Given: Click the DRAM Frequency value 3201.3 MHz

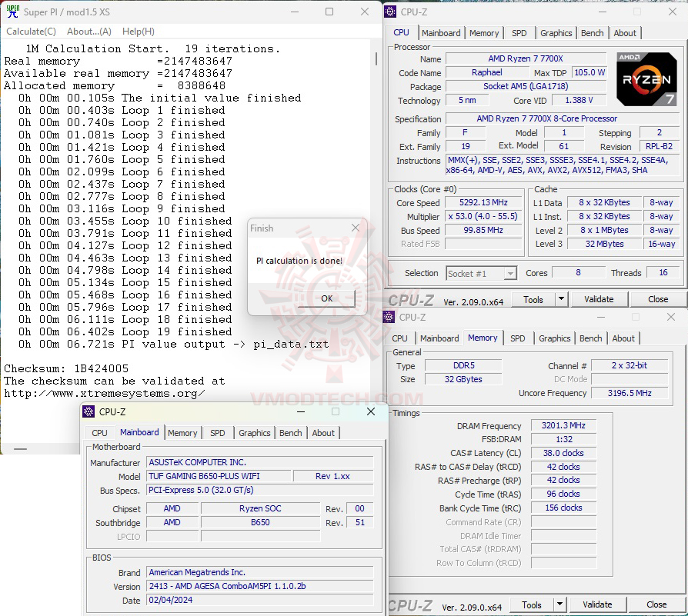Looking at the screenshot, I should pos(563,425).
